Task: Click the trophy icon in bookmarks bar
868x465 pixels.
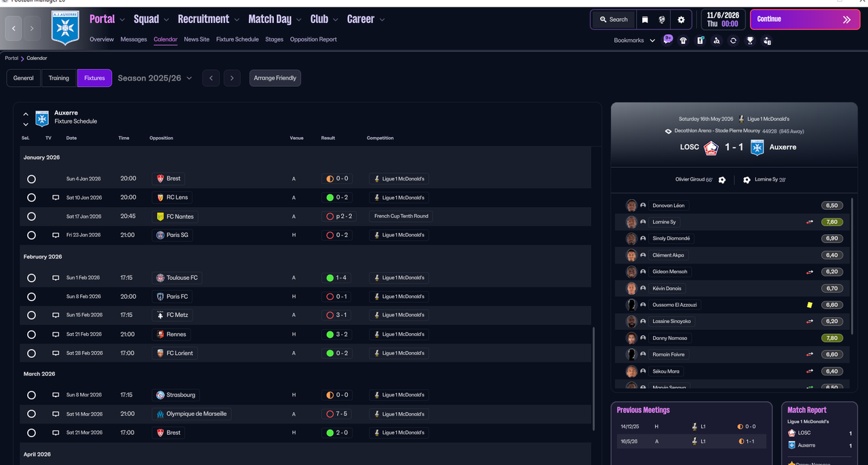Action: pos(750,40)
